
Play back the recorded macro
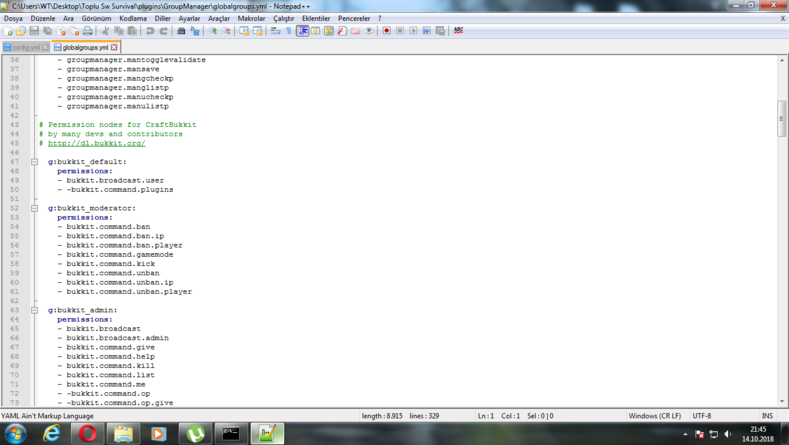click(x=413, y=31)
